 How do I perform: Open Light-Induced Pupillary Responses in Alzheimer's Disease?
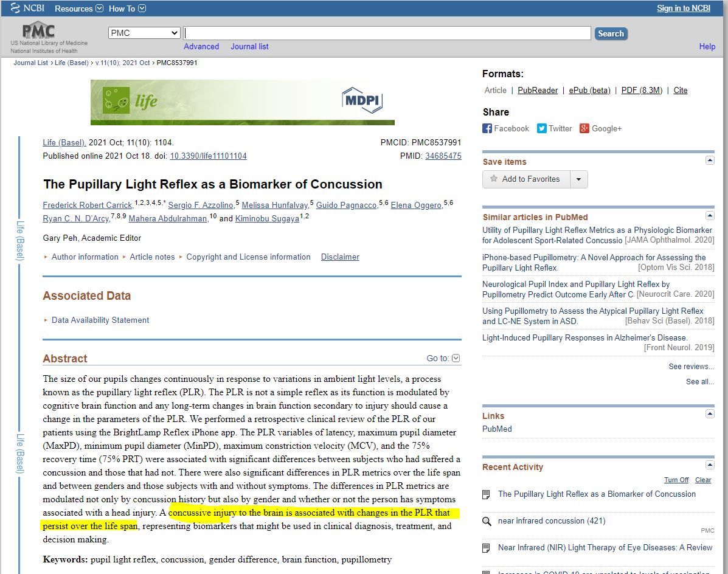click(x=585, y=338)
